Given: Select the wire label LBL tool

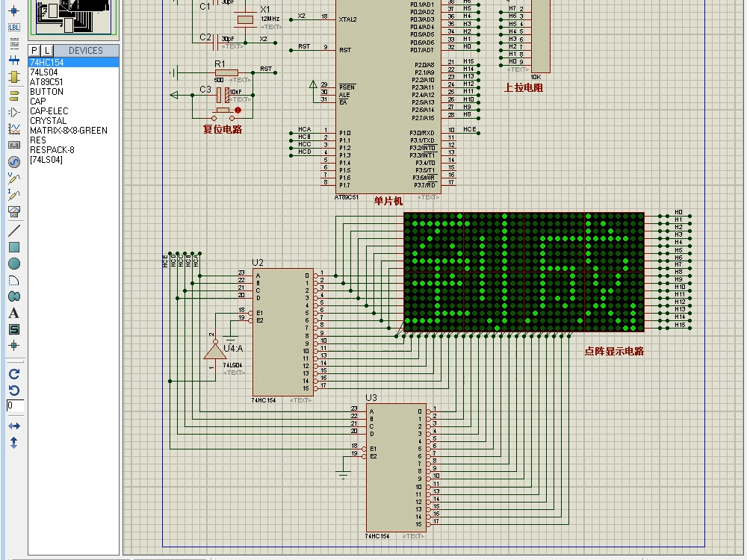Looking at the screenshot, I should [14, 27].
